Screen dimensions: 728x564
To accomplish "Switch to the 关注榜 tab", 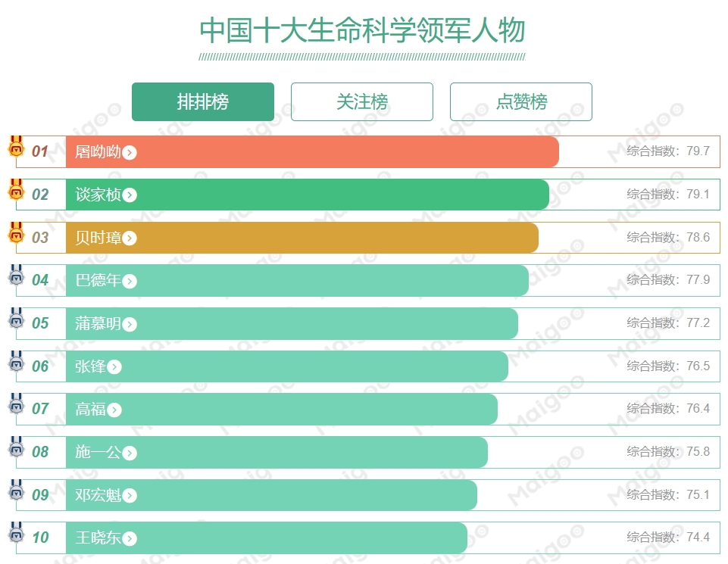I will [x=362, y=101].
